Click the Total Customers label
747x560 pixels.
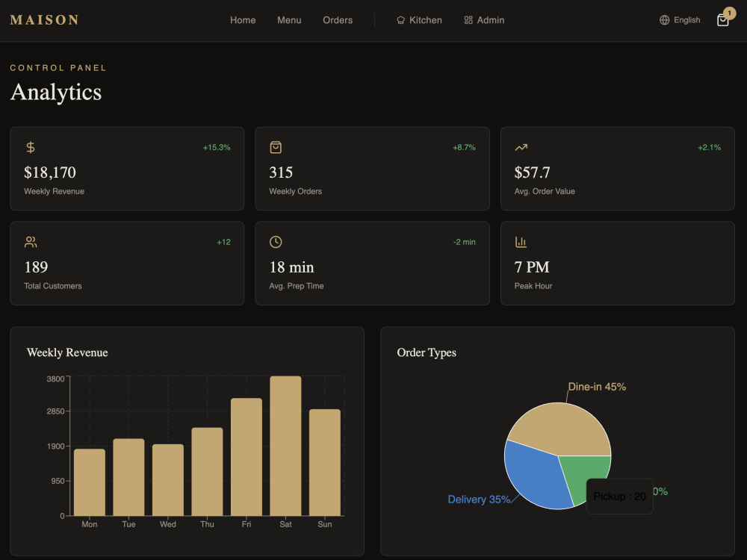[x=53, y=286]
